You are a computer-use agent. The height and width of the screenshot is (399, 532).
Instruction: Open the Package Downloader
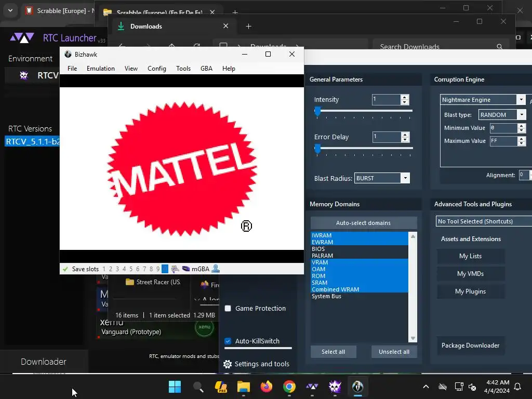[471, 345]
